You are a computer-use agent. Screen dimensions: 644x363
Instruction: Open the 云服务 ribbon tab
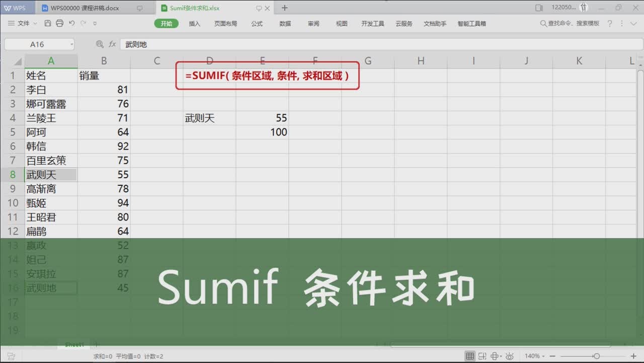pyautogui.click(x=404, y=24)
